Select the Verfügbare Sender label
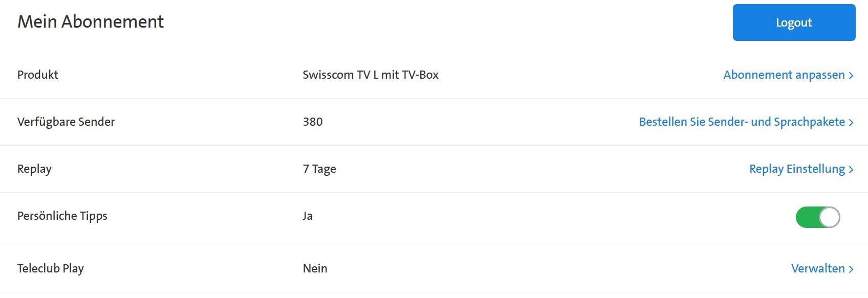The image size is (868, 298). 66,122
